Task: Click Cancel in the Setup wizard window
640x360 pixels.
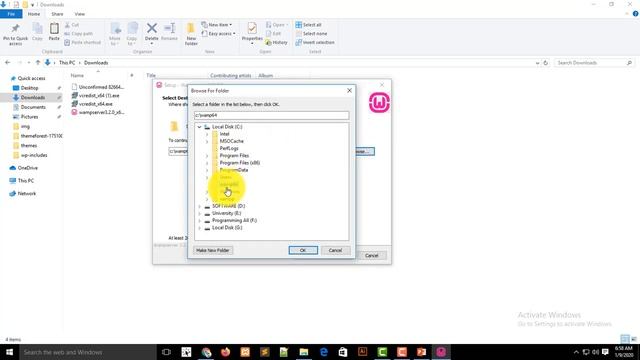Action: coord(371,256)
